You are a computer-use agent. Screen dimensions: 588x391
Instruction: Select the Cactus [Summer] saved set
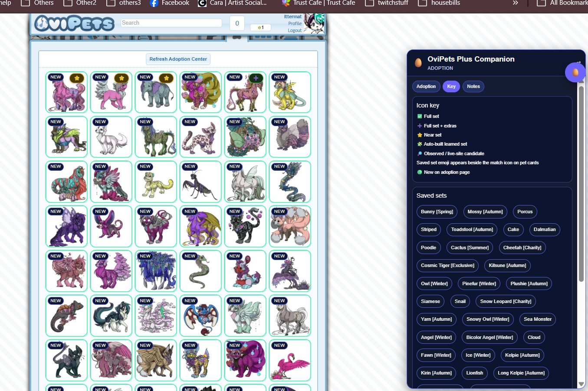[x=470, y=248]
